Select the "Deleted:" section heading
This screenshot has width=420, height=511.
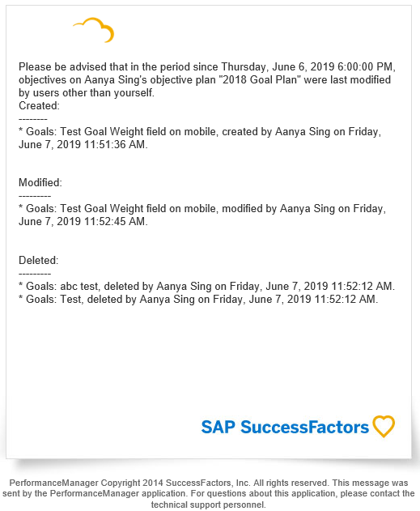coord(38,261)
